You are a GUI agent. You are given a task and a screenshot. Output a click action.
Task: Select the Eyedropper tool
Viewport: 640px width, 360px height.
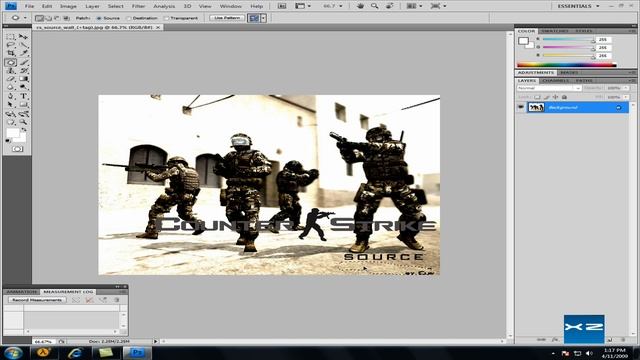pyautogui.click(x=23, y=53)
